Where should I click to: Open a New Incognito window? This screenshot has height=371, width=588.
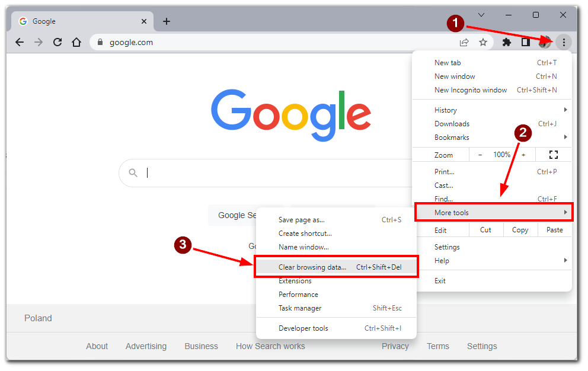[x=492, y=90]
